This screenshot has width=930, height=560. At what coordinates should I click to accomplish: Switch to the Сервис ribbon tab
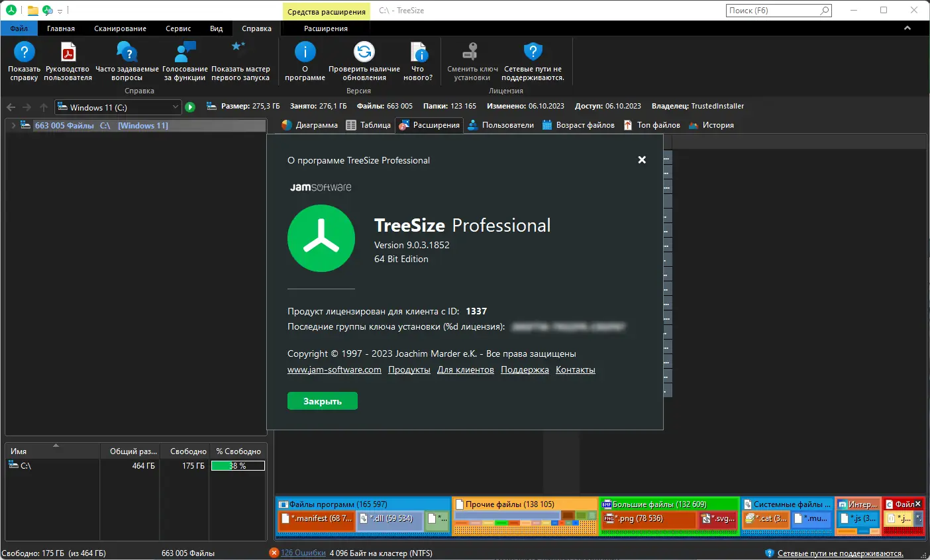click(x=178, y=28)
